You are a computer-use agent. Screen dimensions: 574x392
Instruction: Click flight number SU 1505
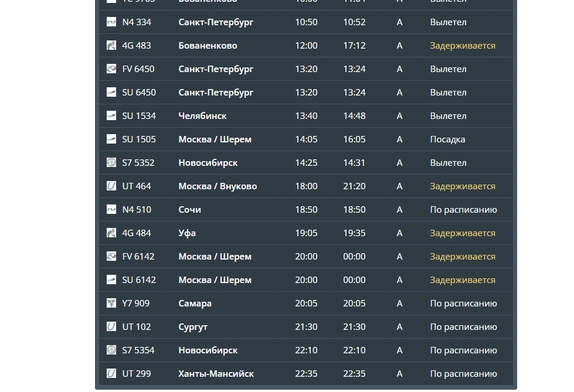(x=139, y=139)
